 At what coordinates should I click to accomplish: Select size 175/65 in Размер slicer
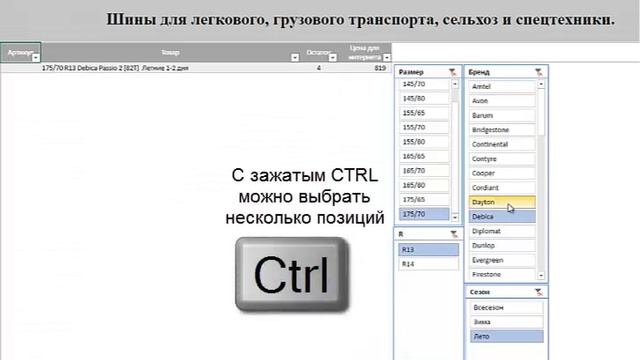click(424, 200)
